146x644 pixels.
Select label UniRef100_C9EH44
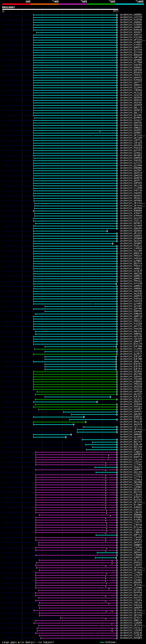coord(131,90)
